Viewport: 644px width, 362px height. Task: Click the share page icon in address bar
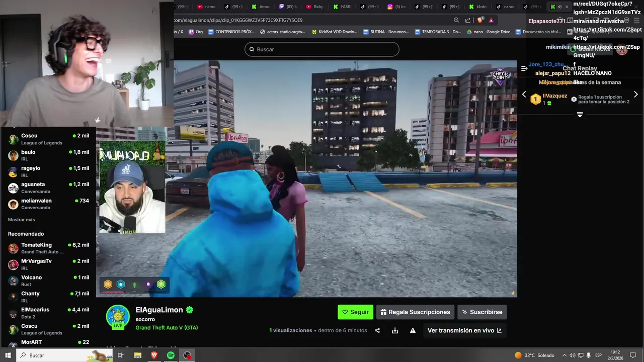468,20
